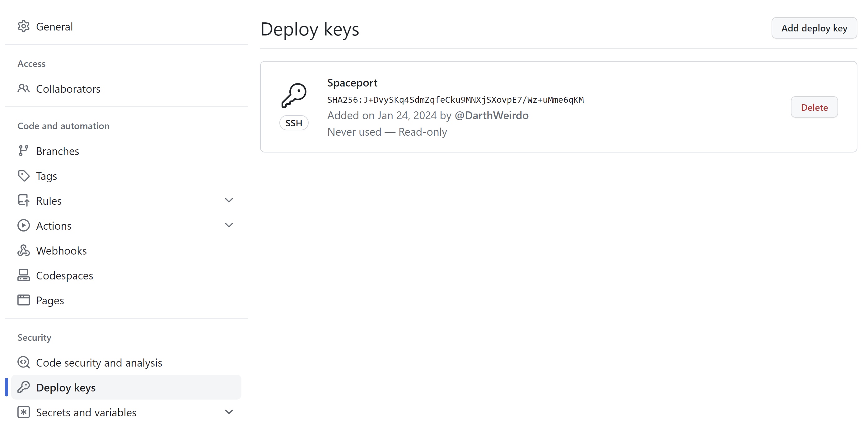Select the Webhooks icon in sidebar
This screenshot has width=868, height=426.
point(24,250)
